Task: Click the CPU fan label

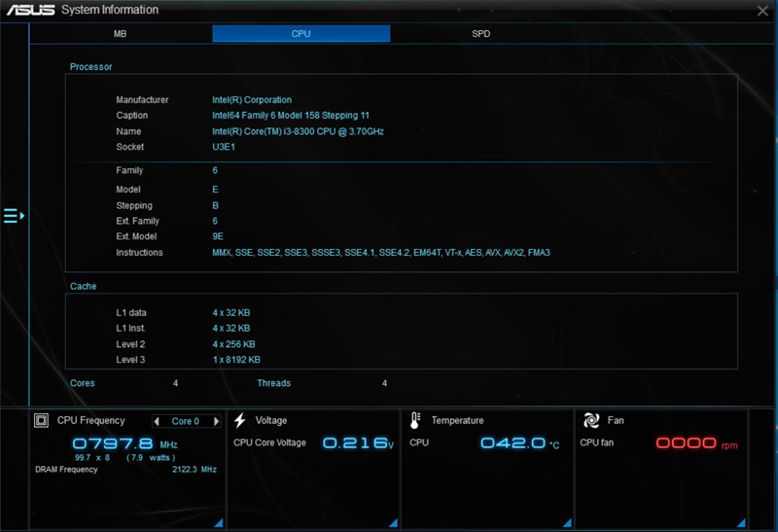Action: (x=596, y=443)
